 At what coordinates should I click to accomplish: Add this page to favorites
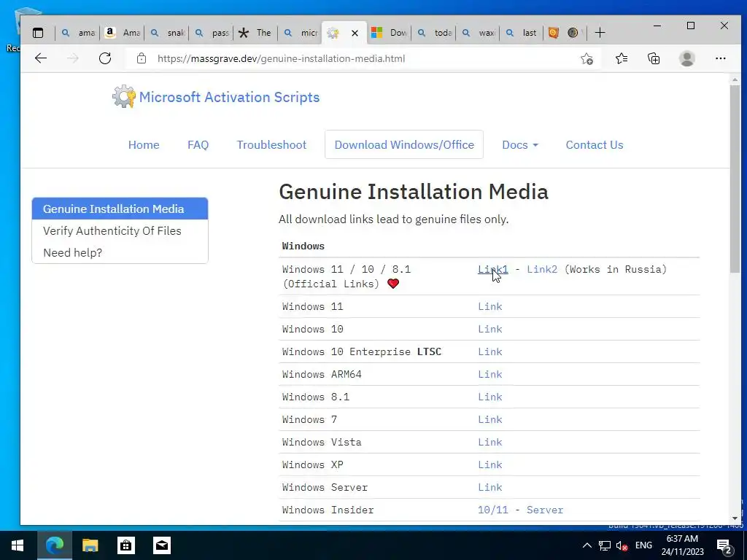(x=587, y=58)
